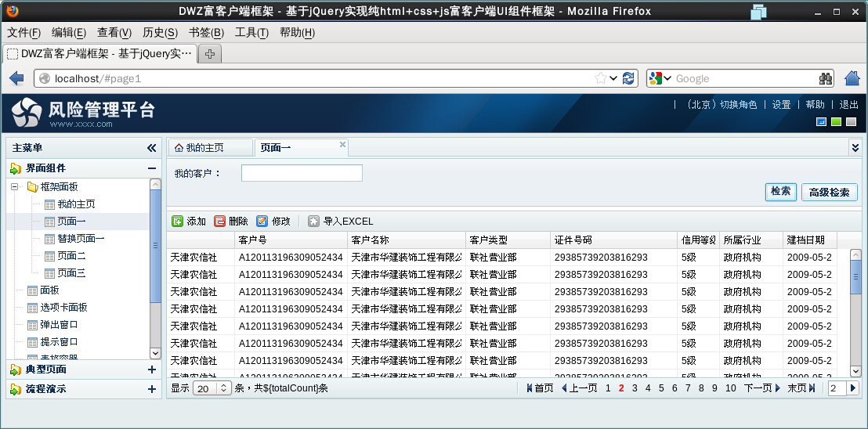
Task: Click the page number jump field
Action: [837, 388]
